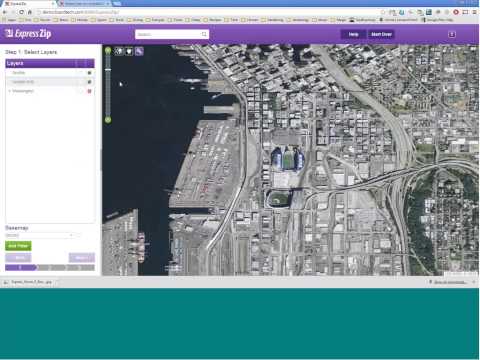The width and height of the screenshot is (480, 360).
Task: Toggle checkbox of the first layer row
Action: (89, 73)
